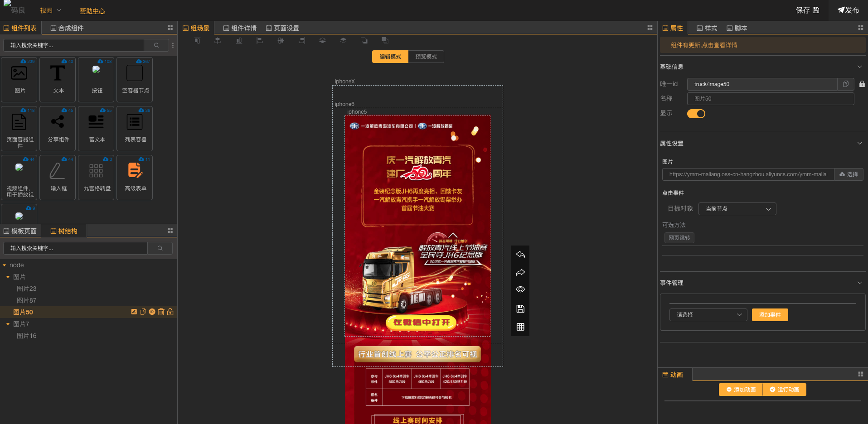Click the search icon in tree structure panel

pos(160,248)
